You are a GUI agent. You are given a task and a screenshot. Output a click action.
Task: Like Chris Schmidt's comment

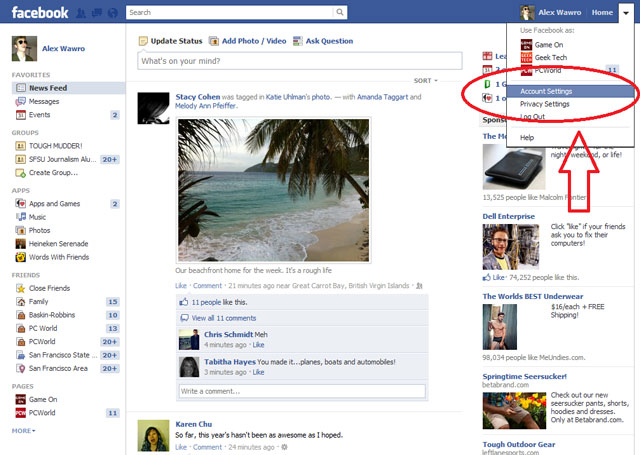pos(258,345)
